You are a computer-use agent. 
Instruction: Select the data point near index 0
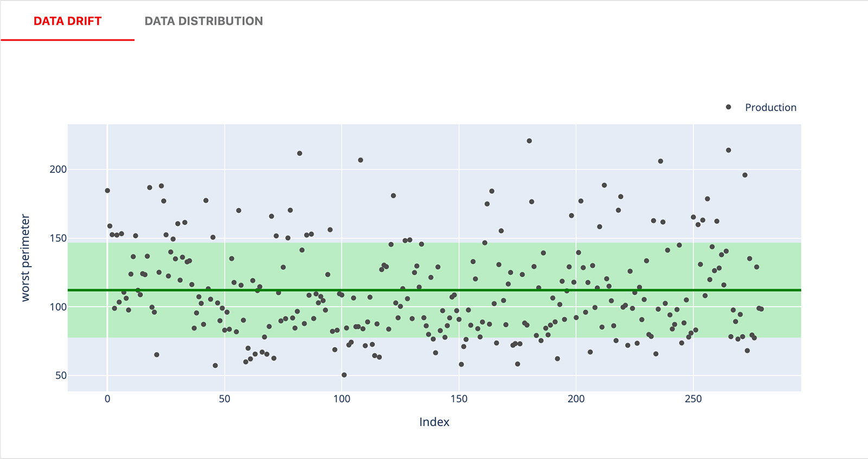point(107,190)
